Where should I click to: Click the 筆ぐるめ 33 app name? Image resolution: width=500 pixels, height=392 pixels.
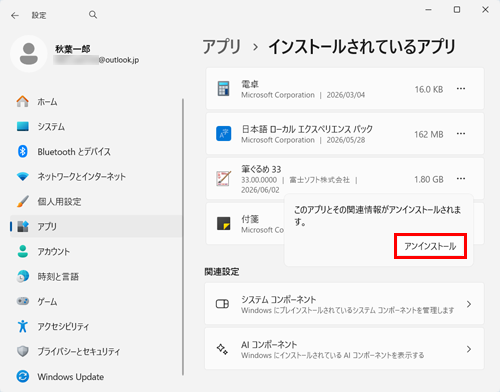261,169
